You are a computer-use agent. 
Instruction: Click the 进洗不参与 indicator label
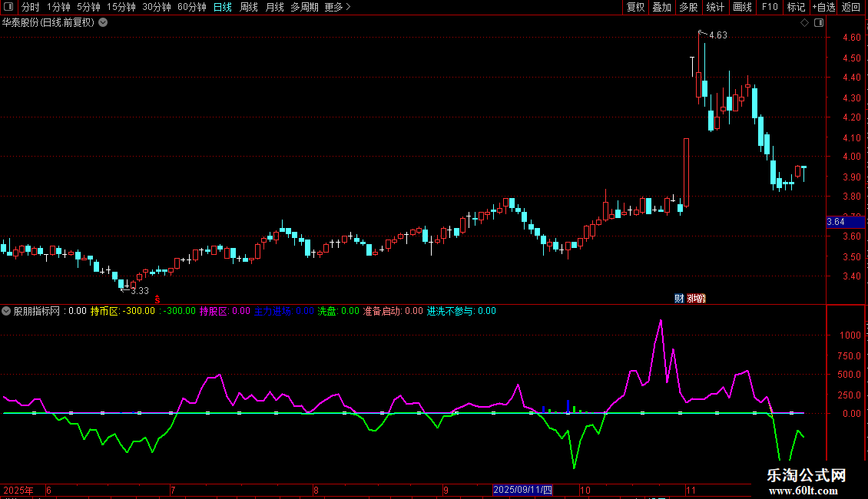450,311
